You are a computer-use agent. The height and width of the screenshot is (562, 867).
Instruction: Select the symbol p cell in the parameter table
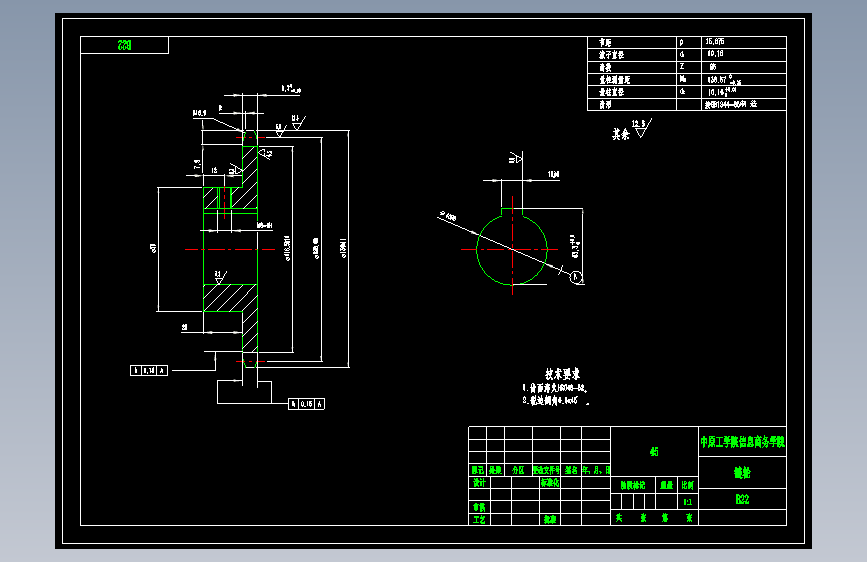pyautogui.click(x=689, y=42)
